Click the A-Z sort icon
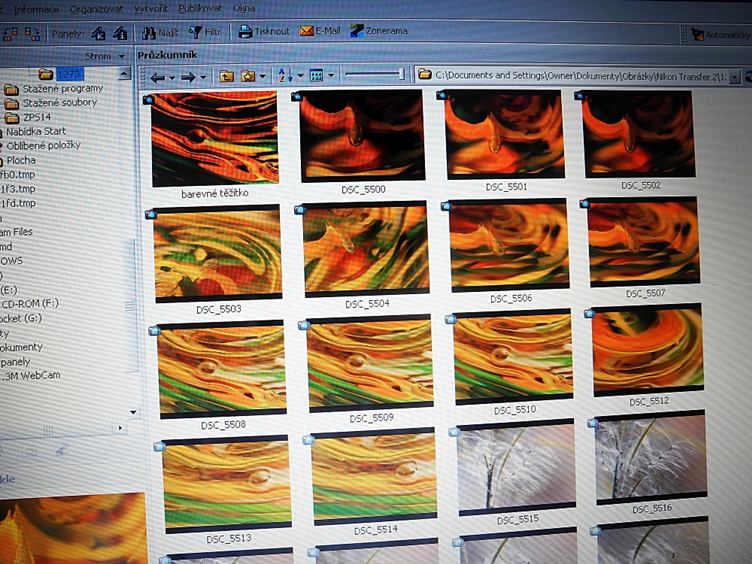Image resolution: width=752 pixels, height=564 pixels. (285, 75)
